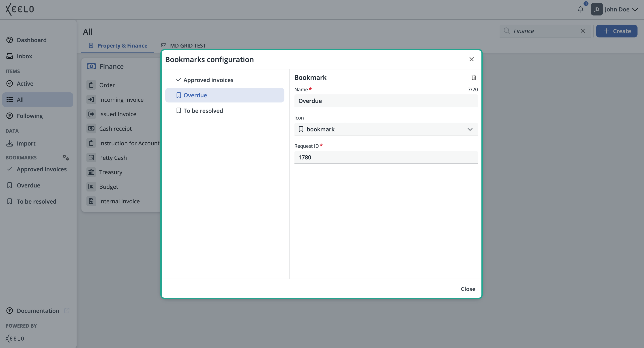Click the Following person icon
Image resolution: width=644 pixels, height=348 pixels.
coord(9,116)
